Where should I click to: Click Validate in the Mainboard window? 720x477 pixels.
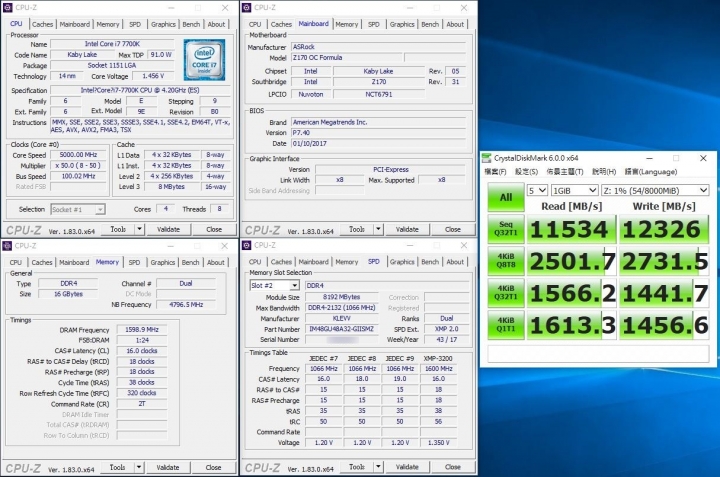pos(407,229)
